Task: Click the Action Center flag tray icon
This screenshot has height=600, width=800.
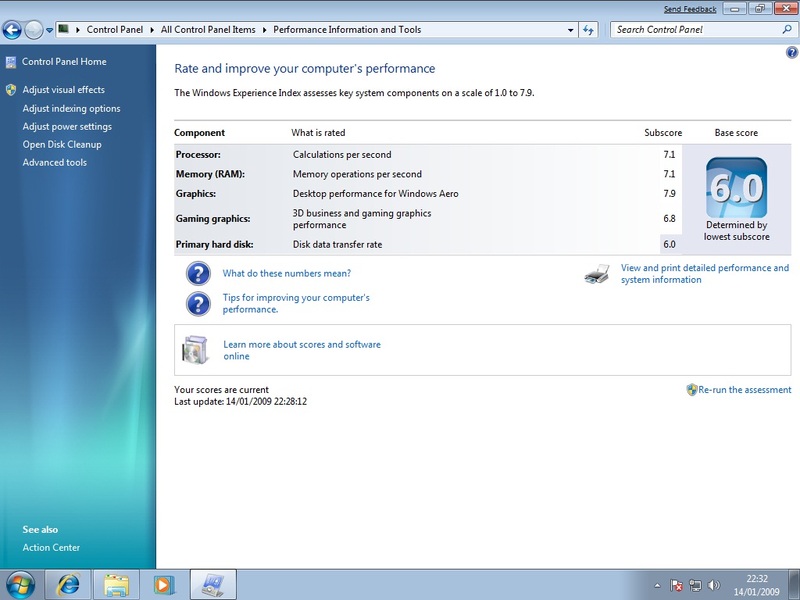Action: (x=677, y=586)
